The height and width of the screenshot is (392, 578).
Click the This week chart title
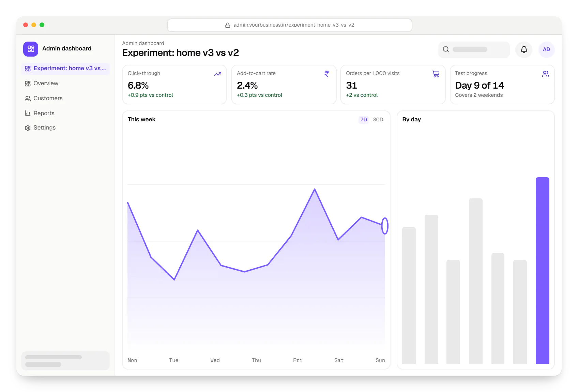tap(141, 119)
